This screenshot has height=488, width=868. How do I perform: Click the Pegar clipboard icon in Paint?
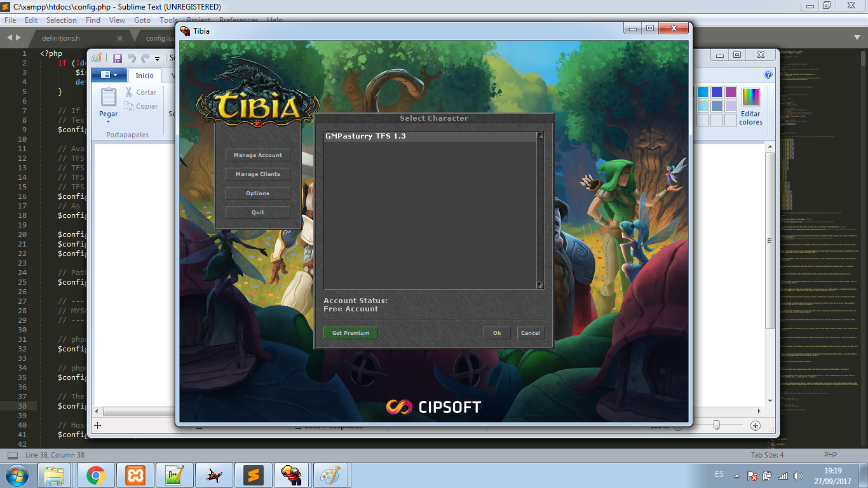pos(109,97)
